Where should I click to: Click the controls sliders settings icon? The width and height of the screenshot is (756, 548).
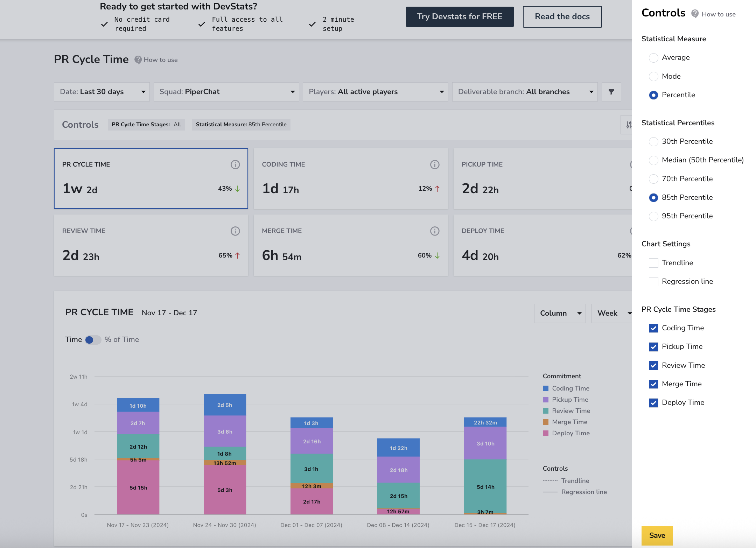[629, 125]
